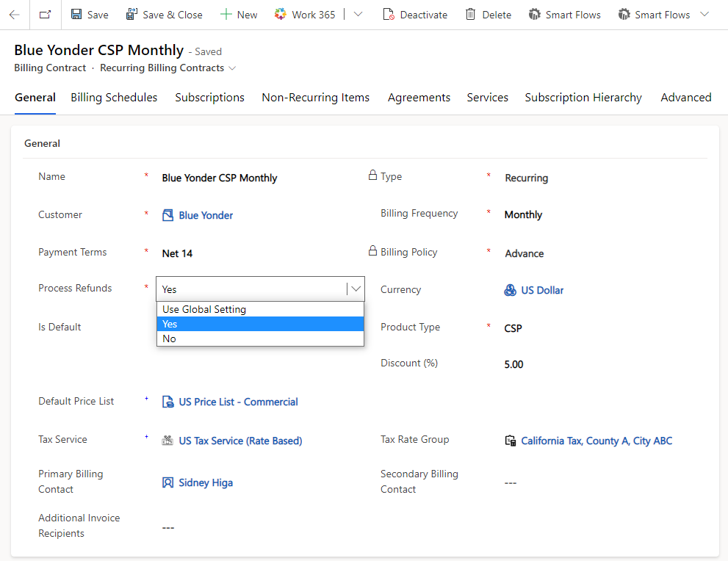Switch to the General tab
Viewport: 728px width, 561px height.
tap(35, 98)
